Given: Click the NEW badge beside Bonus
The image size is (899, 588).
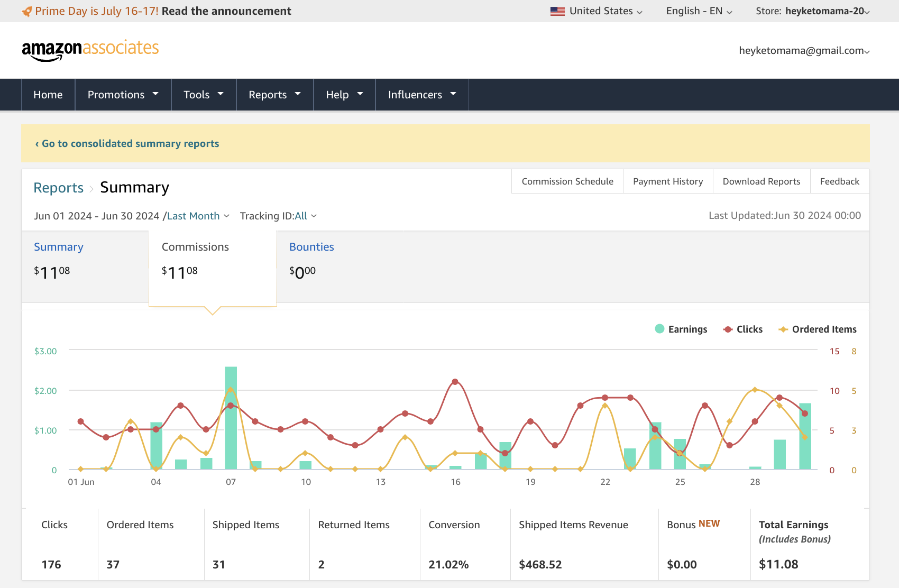Looking at the screenshot, I should click(x=709, y=523).
